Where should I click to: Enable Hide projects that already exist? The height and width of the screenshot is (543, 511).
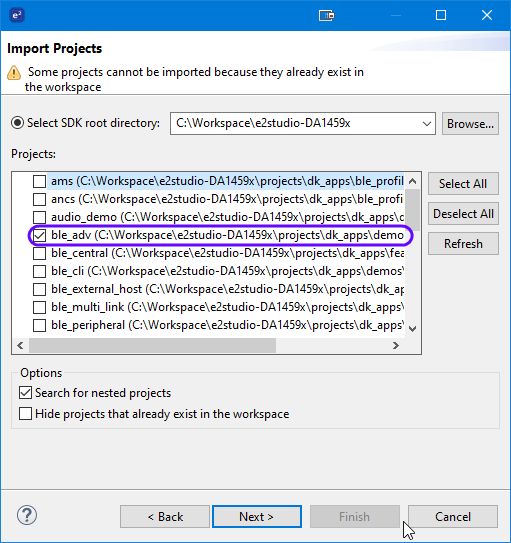pyautogui.click(x=26, y=414)
